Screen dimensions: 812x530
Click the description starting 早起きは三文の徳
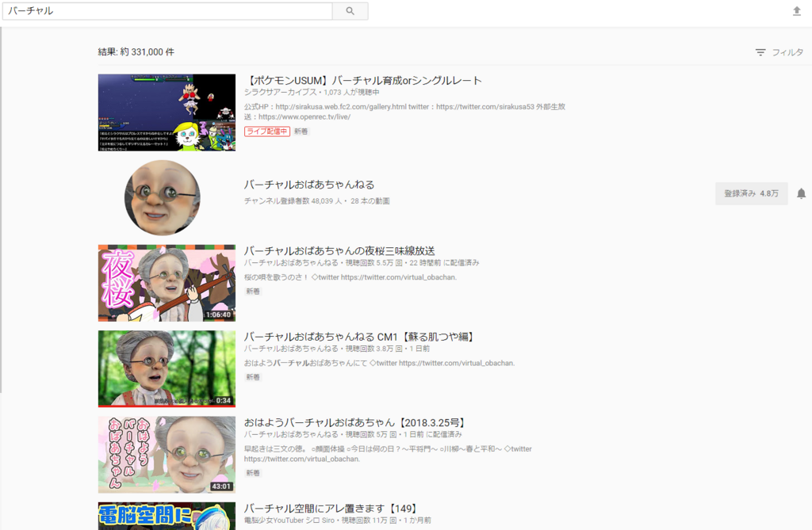coord(388,454)
